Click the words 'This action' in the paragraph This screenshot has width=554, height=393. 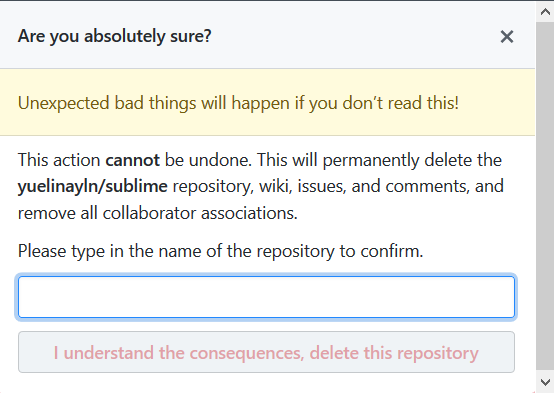click(59, 160)
